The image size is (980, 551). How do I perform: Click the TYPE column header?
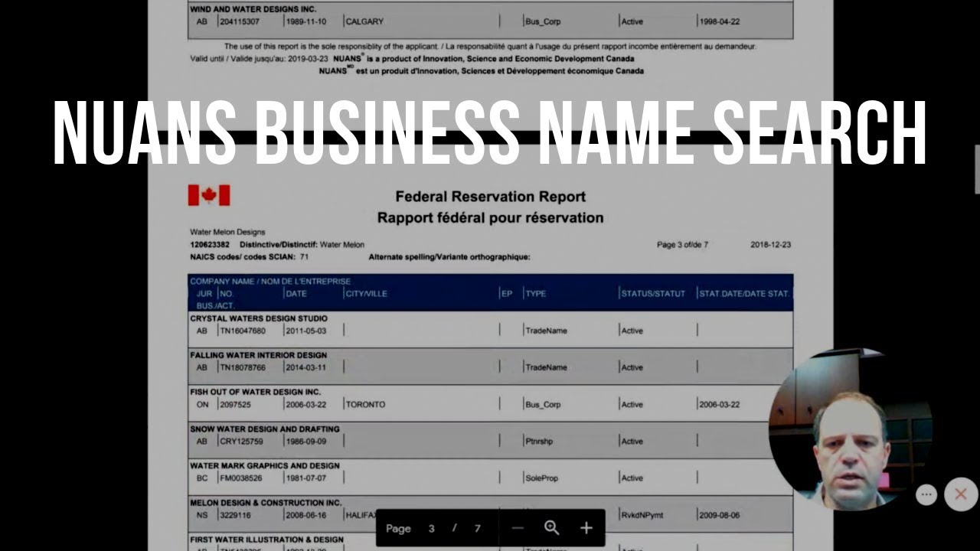click(536, 294)
